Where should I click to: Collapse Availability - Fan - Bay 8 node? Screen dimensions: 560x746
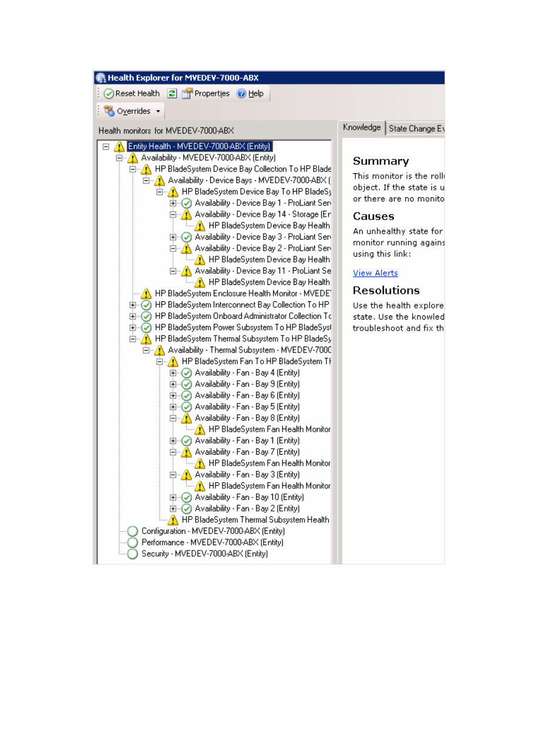click(173, 418)
